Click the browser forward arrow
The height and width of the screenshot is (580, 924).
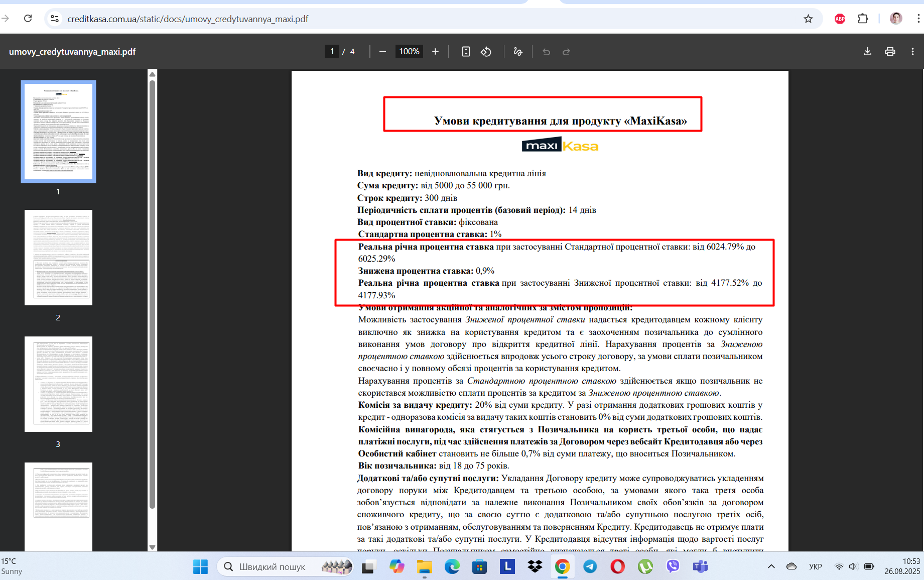pos(6,19)
